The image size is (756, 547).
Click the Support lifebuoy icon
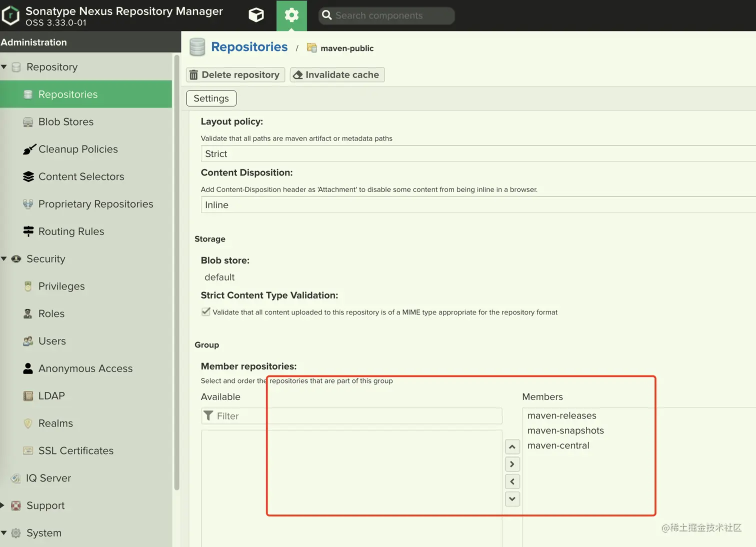[16, 505]
